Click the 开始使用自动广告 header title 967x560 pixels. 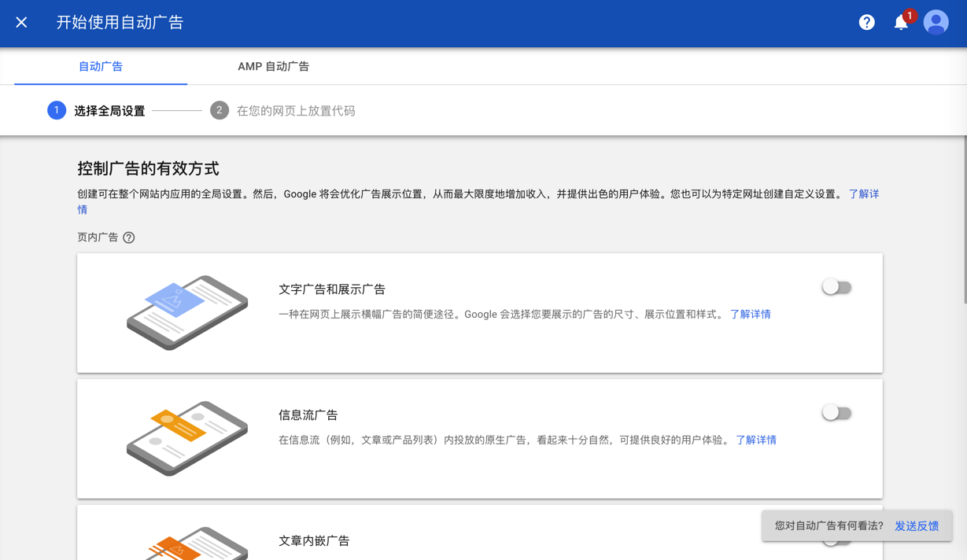(x=120, y=23)
